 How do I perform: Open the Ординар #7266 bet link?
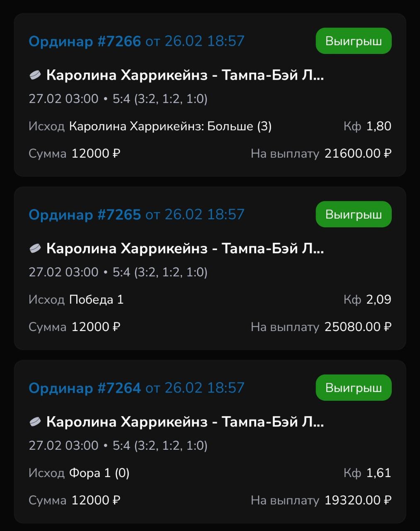[85, 41]
